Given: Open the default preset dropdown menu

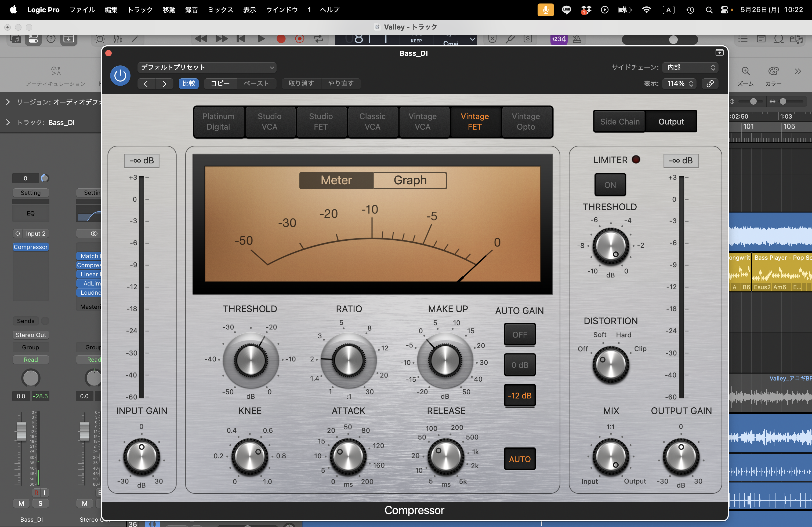Looking at the screenshot, I should point(207,67).
